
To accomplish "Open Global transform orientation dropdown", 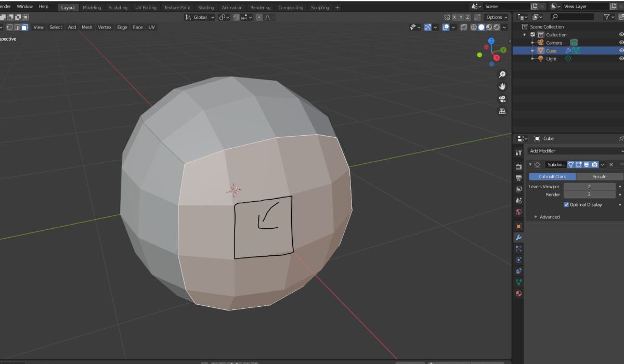I will click(200, 17).
